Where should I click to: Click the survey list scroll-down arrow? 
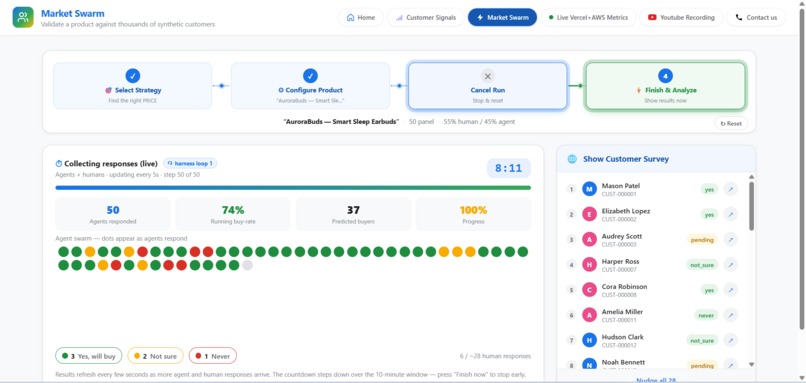point(751,364)
